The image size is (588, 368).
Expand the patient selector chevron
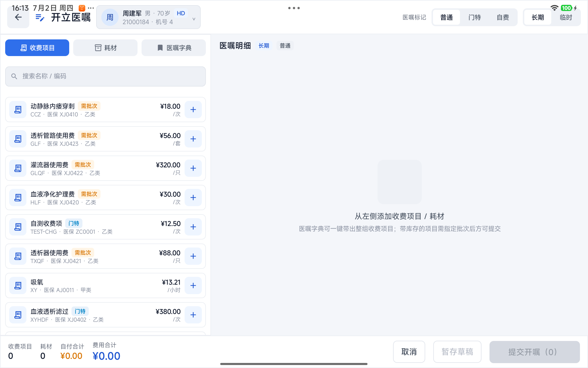pyautogui.click(x=194, y=19)
